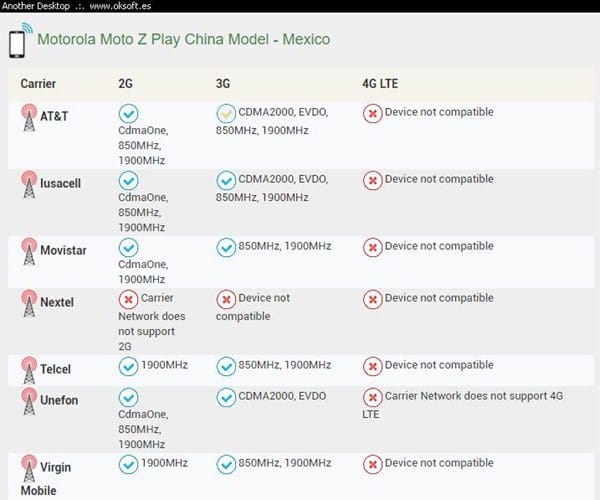600x500 pixels.
Task: Click the Movistar 4G LTE red cross icon
Action: [372, 247]
